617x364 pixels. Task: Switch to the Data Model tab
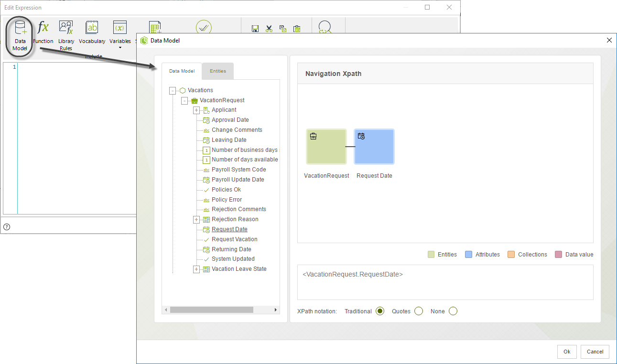tap(182, 71)
